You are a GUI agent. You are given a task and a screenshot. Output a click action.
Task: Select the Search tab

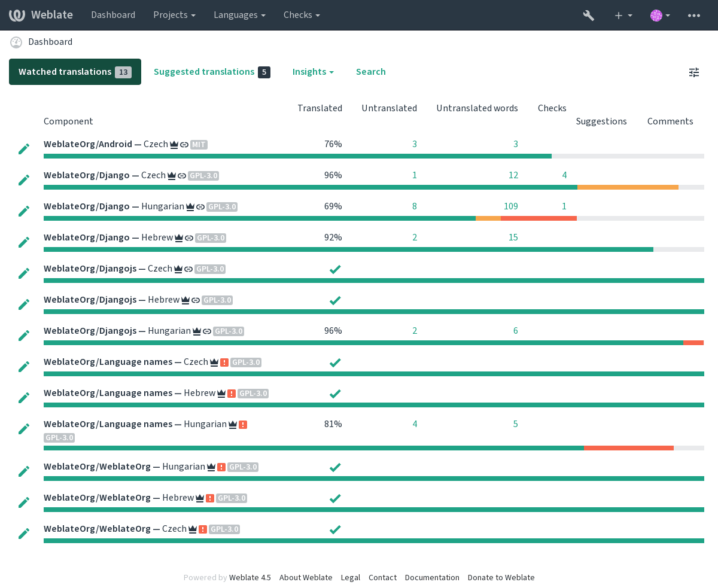pyautogui.click(x=371, y=72)
